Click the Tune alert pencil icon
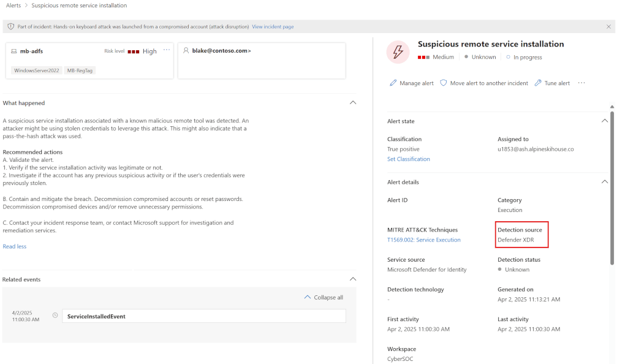This screenshot has height=364, width=617. coord(538,83)
